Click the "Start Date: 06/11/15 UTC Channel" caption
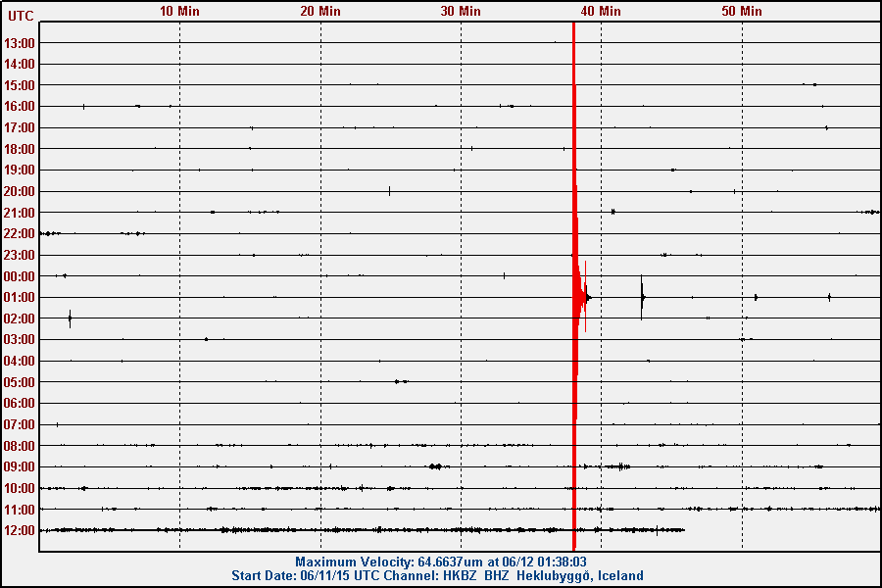 pos(335,575)
